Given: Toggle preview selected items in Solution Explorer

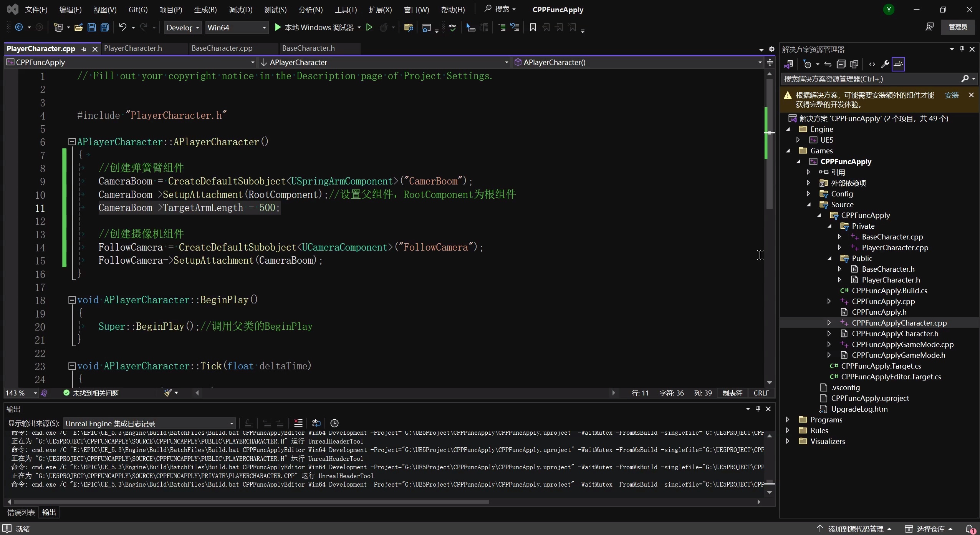Looking at the screenshot, I should 854,64.
